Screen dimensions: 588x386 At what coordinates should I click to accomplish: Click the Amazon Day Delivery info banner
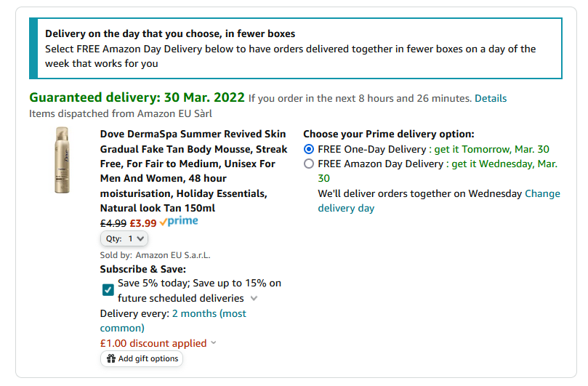tap(296, 49)
